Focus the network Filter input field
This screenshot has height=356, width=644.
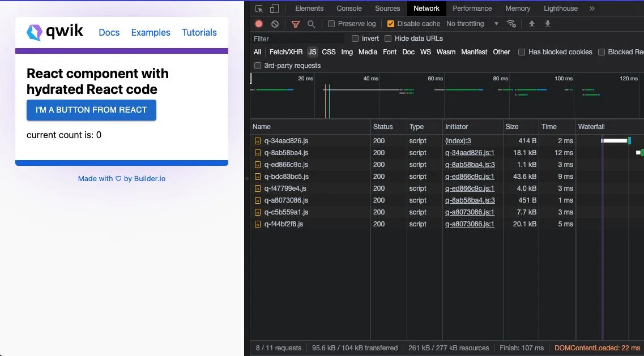coord(298,38)
